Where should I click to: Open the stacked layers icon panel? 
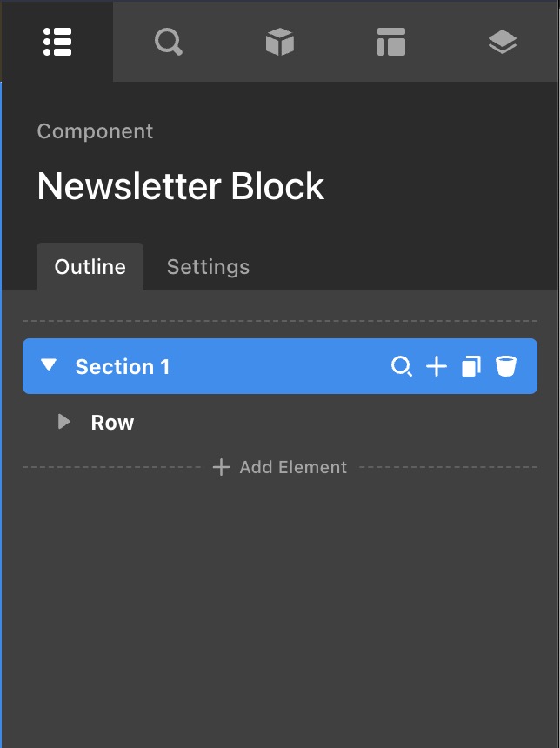click(503, 42)
